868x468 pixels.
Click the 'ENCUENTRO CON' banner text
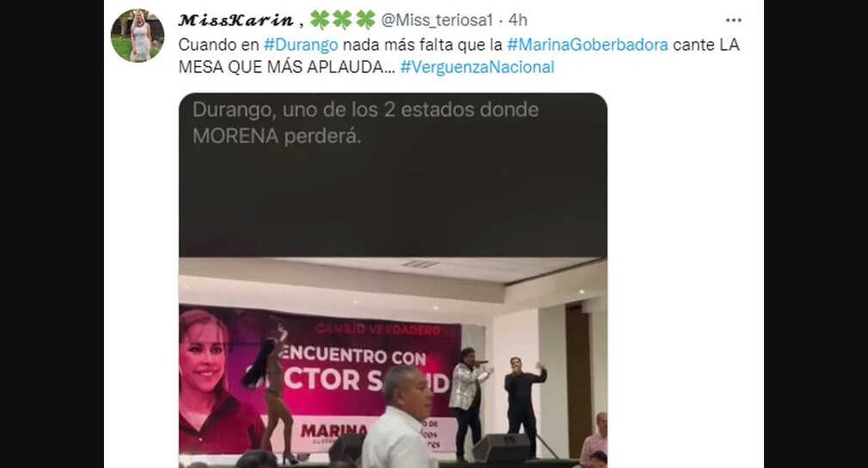353,355
